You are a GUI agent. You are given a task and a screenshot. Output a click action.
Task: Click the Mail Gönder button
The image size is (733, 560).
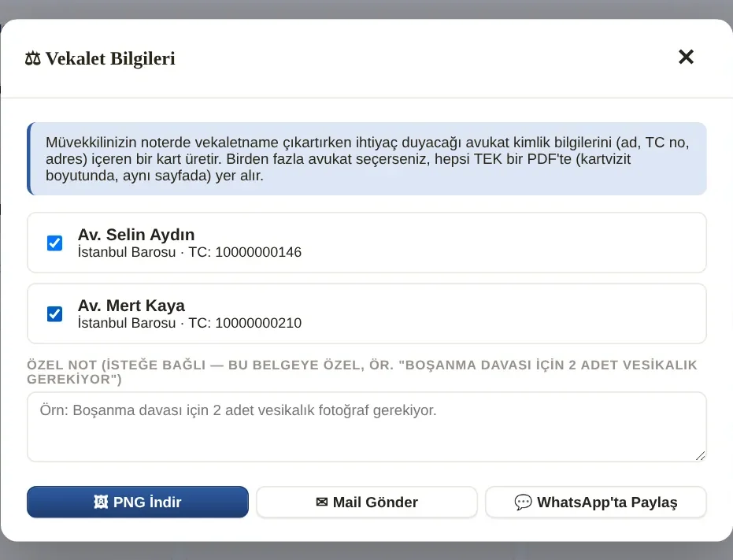tap(367, 502)
